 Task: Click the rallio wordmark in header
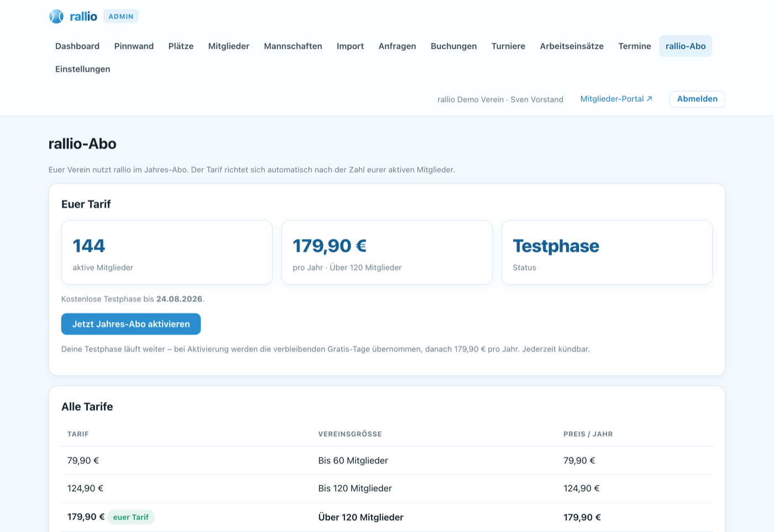pyautogui.click(x=83, y=17)
